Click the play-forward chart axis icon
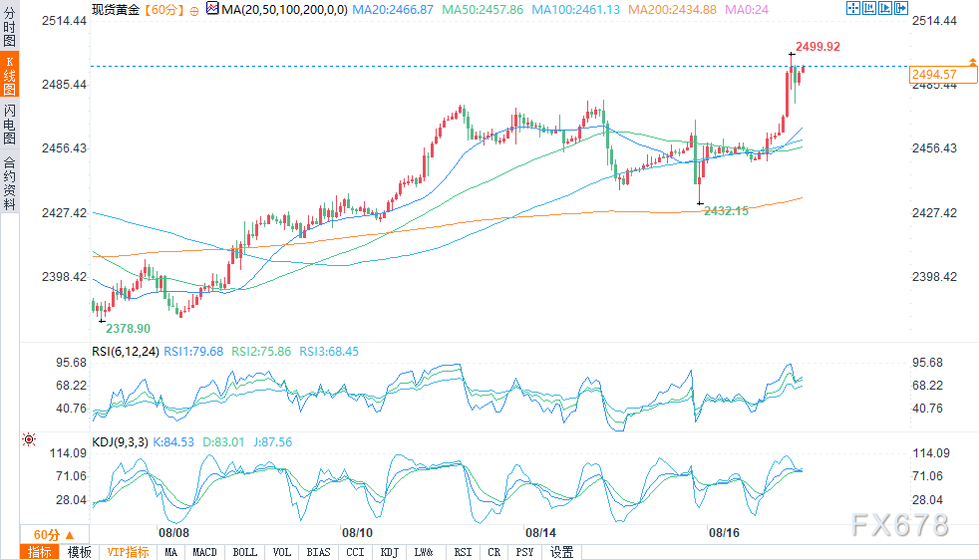Image resolution: width=979 pixels, height=560 pixels. click(x=885, y=8)
